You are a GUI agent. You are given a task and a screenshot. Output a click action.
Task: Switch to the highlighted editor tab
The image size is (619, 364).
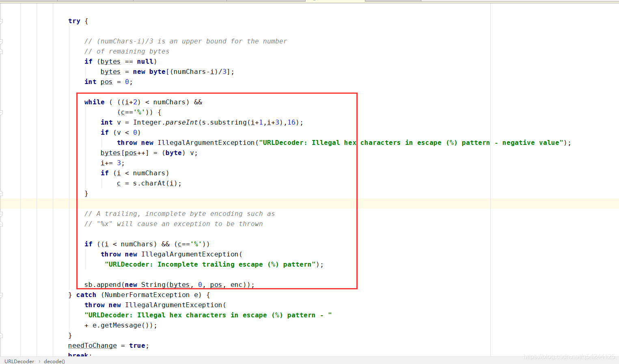point(335,1)
